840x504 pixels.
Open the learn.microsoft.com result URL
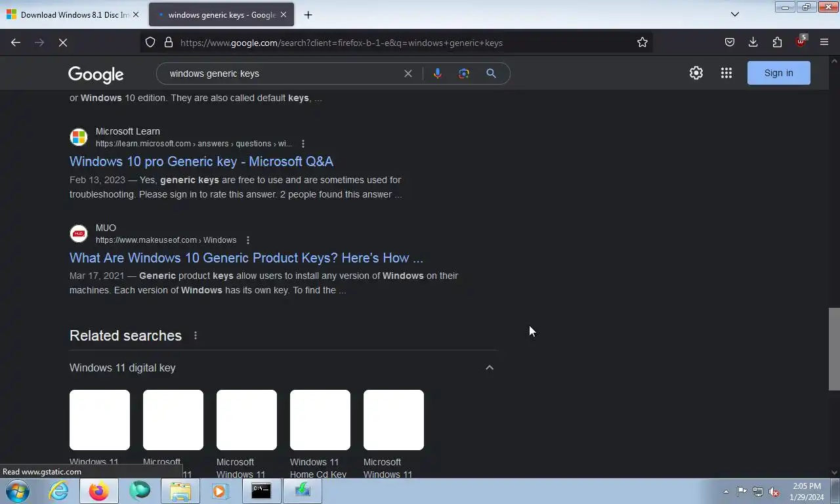pyautogui.click(x=194, y=144)
